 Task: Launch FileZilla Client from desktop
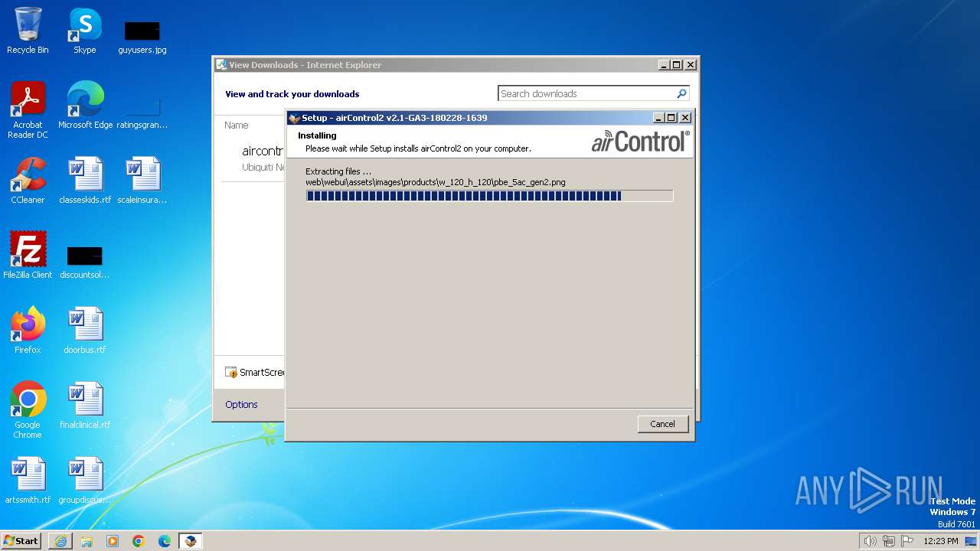tap(28, 256)
